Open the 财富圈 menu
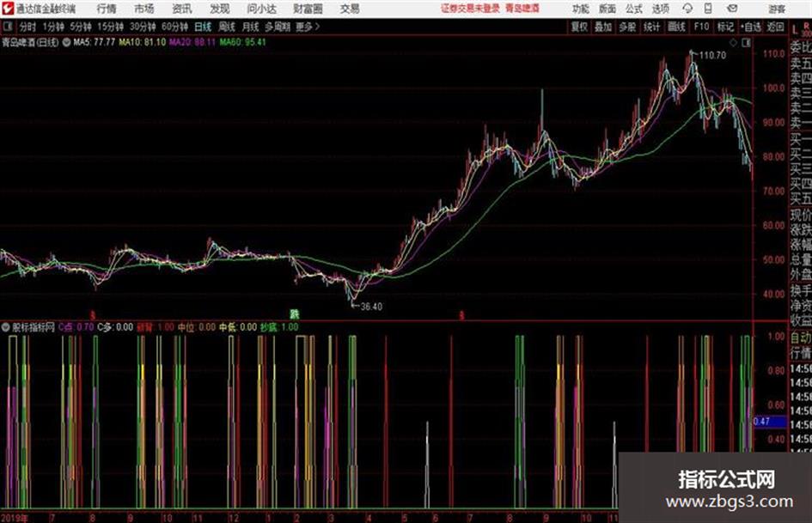The image size is (812, 523). tap(308, 9)
